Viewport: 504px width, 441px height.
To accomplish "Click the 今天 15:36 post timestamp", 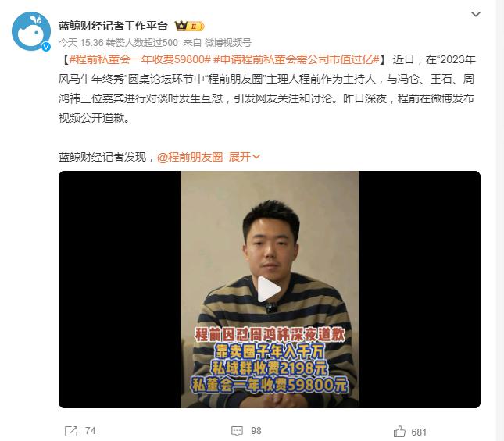I will pos(80,43).
